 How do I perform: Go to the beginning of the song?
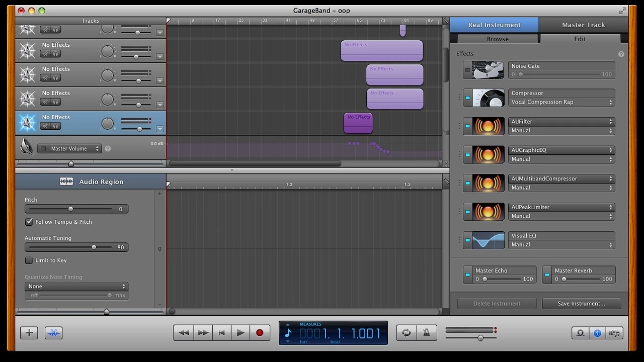(222, 333)
